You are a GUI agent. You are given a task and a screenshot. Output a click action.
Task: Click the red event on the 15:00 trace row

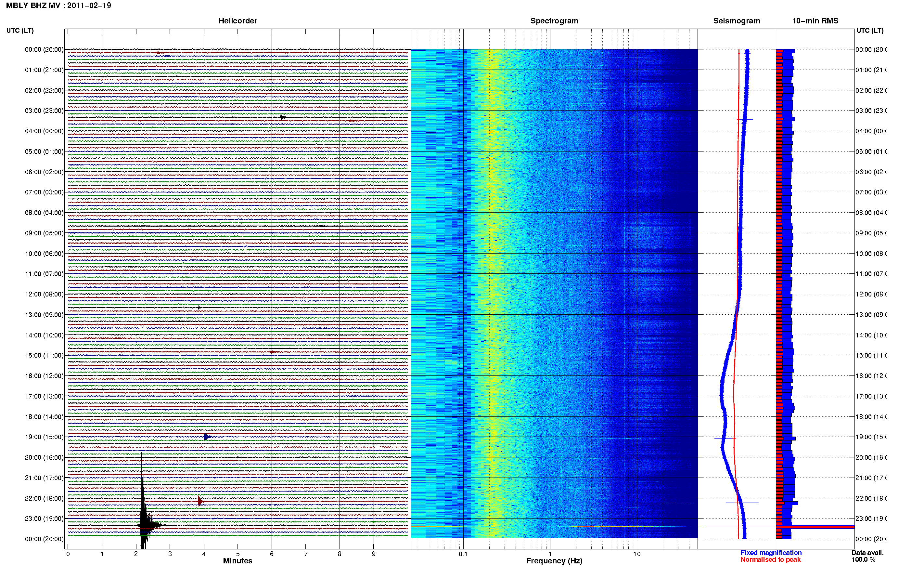click(273, 352)
